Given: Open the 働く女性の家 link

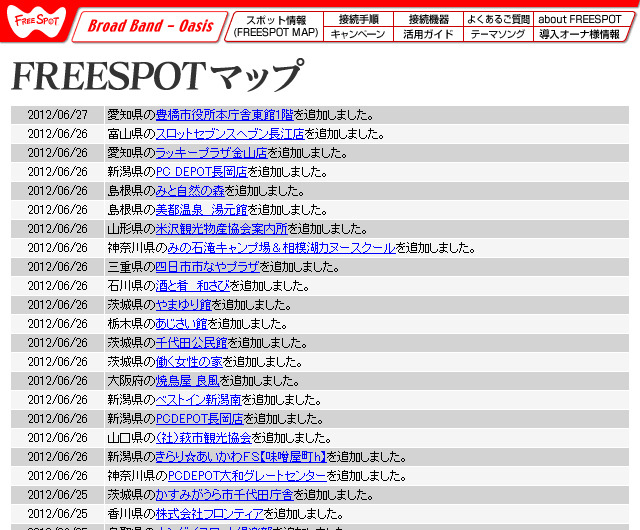Looking at the screenshot, I should (x=189, y=362).
